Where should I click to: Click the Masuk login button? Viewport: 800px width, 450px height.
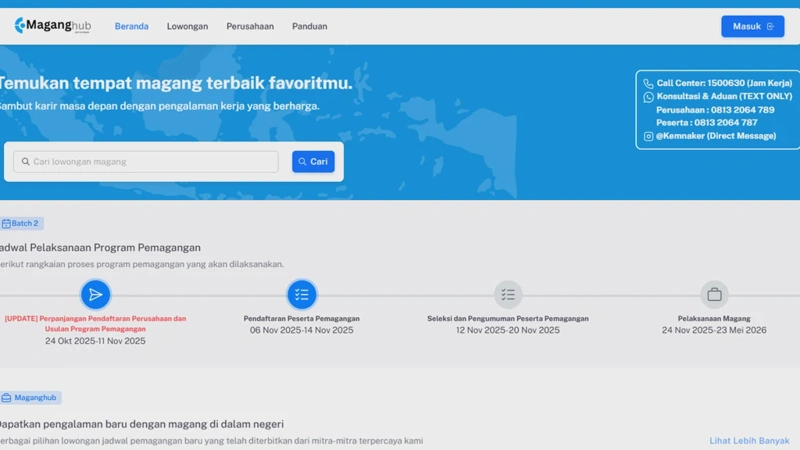[x=753, y=26]
